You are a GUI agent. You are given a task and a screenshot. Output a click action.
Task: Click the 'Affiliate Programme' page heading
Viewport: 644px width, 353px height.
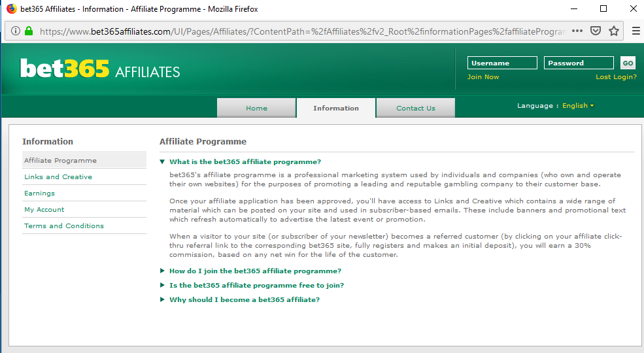point(203,142)
